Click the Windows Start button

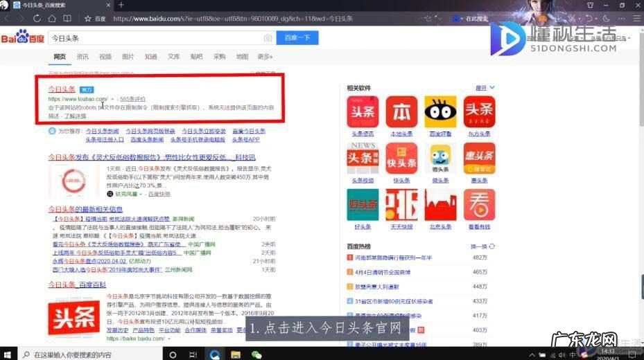point(8,354)
